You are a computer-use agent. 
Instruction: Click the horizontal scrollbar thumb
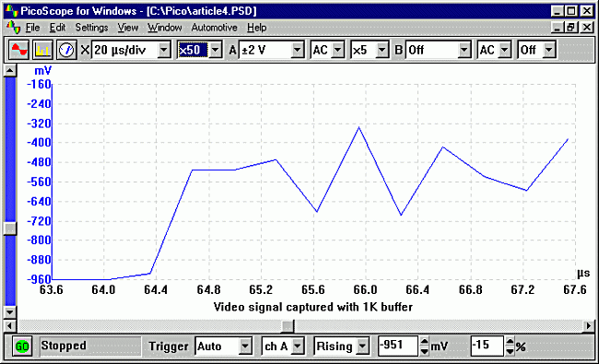[288, 326]
